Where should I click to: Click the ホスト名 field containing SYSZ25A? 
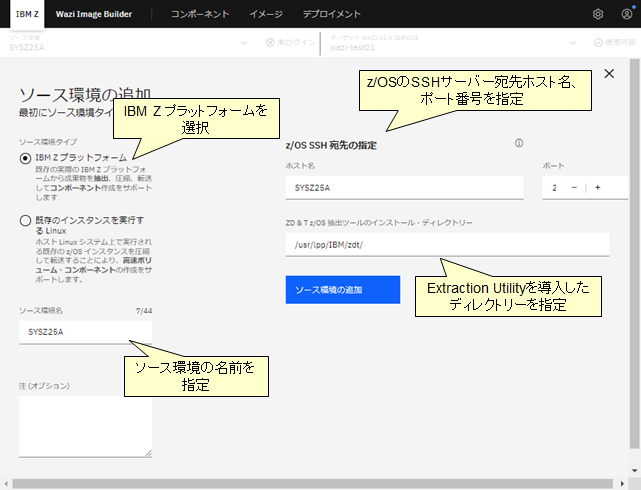click(x=404, y=188)
